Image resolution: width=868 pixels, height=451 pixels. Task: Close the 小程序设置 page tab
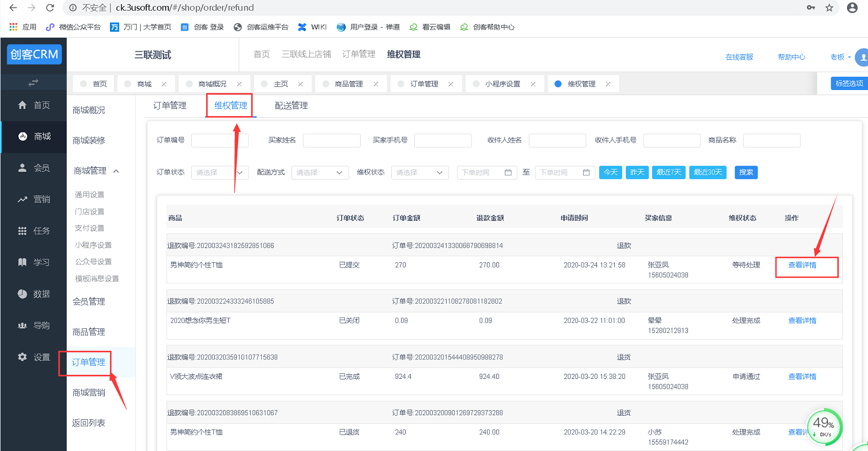point(533,84)
